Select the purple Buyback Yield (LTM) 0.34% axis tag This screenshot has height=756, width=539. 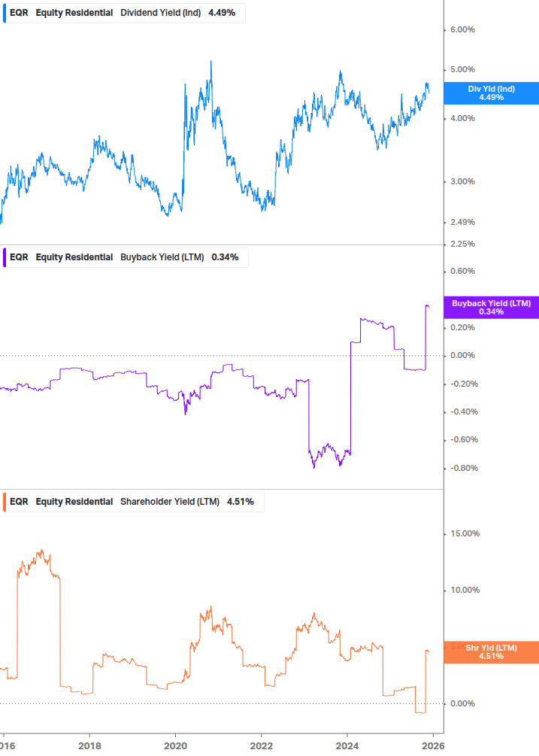click(492, 308)
